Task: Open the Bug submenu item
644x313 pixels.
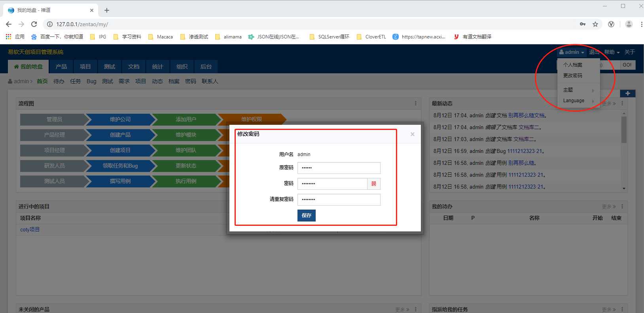Action: coord(91,81)
